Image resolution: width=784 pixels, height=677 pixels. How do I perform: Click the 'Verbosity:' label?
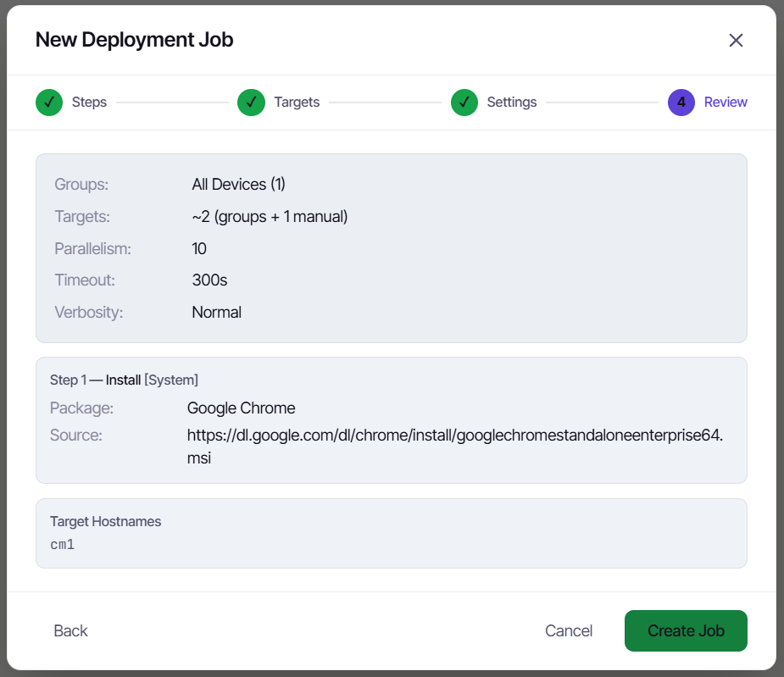pos(88,312)
